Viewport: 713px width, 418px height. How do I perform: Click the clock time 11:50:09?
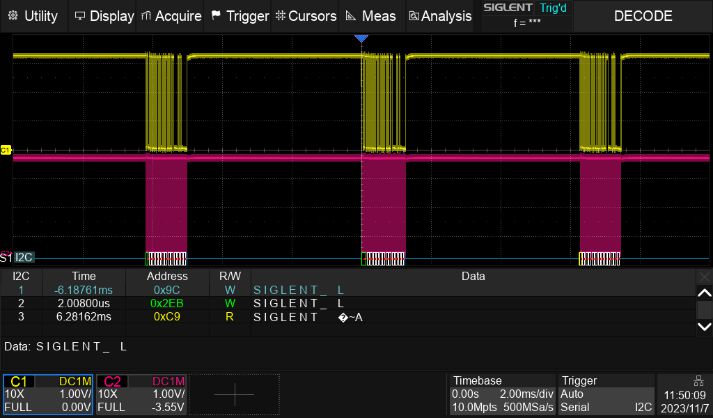point(685,395)
